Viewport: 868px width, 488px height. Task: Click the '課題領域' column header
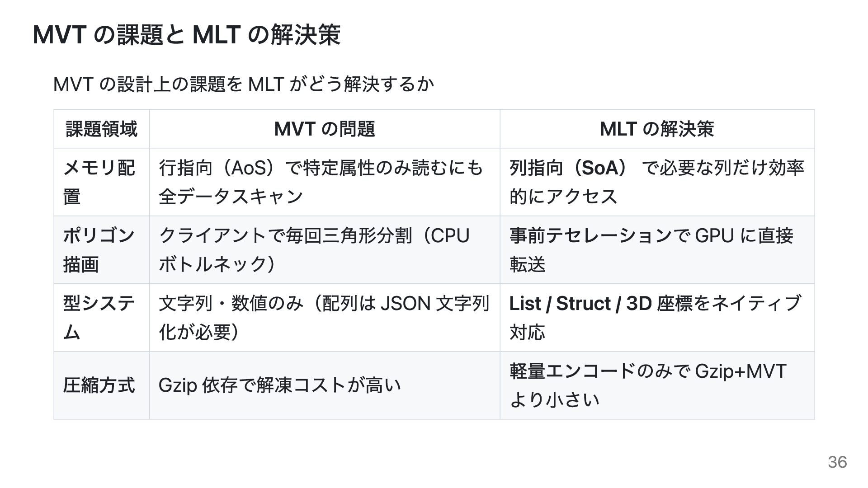(x=101, y=129)
